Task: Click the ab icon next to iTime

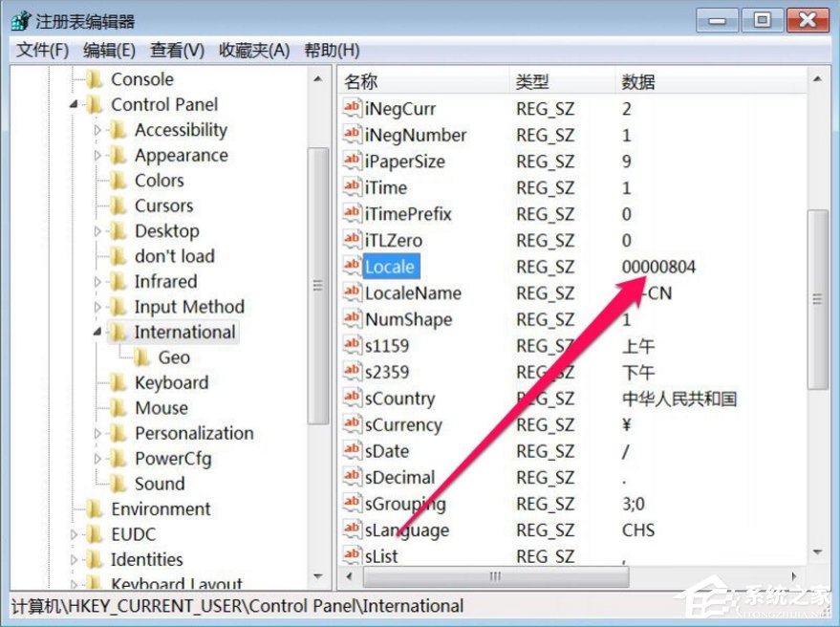Action: [x=351, y=187]
